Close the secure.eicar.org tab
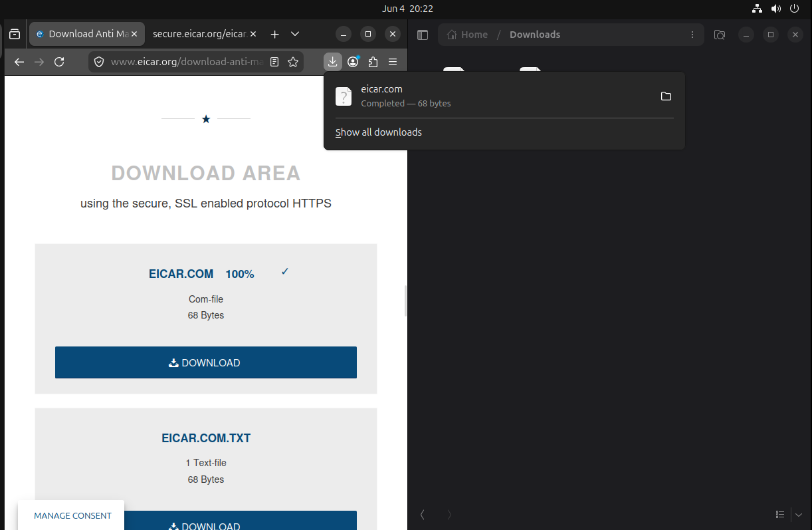This screenshot has width=812, height=530. (x=253, y=34)
